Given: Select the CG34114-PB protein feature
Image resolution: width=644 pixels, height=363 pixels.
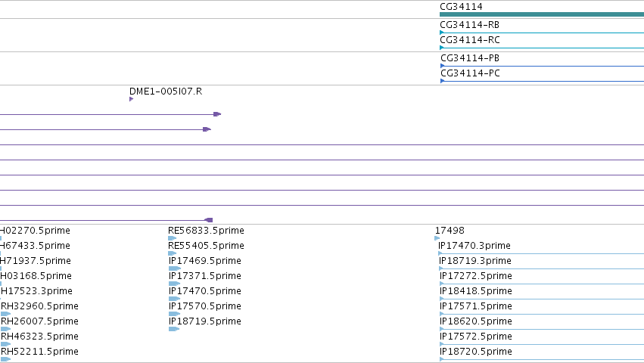Looking at the screenshot, I should pos(542,66).
